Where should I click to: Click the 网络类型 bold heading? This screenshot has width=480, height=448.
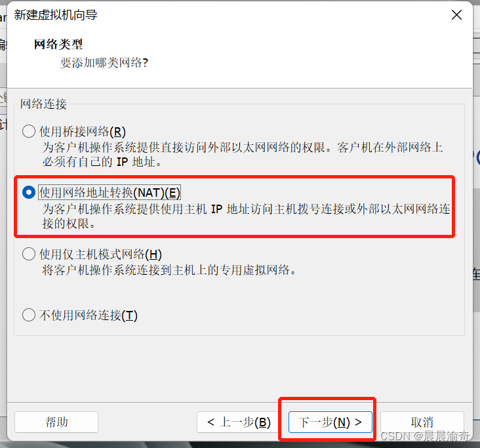click(58, 44)
